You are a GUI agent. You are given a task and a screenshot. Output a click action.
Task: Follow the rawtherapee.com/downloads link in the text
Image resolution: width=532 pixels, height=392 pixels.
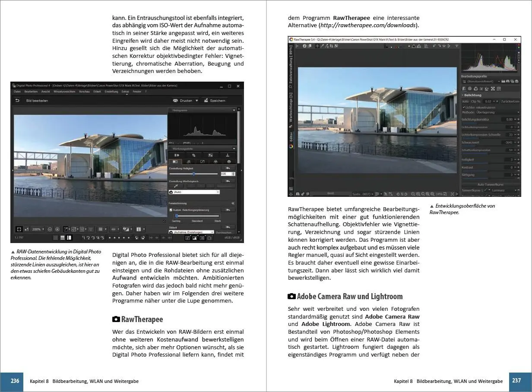point(368,25)
